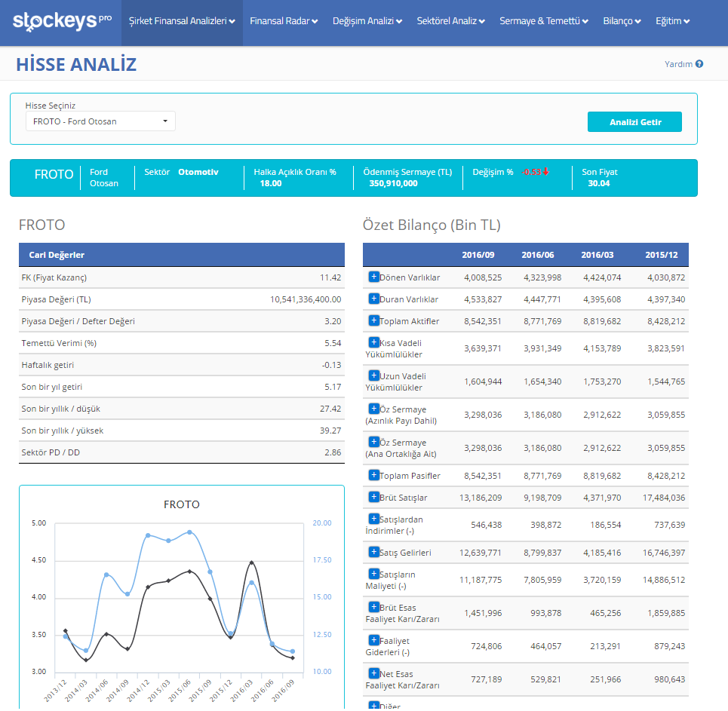Image resolution: width=728 pixels, height=711 pixels.
Task: Click the Piyasa Değeri (TL) value 10,541,336,400.00
Action: pos(306,299)
